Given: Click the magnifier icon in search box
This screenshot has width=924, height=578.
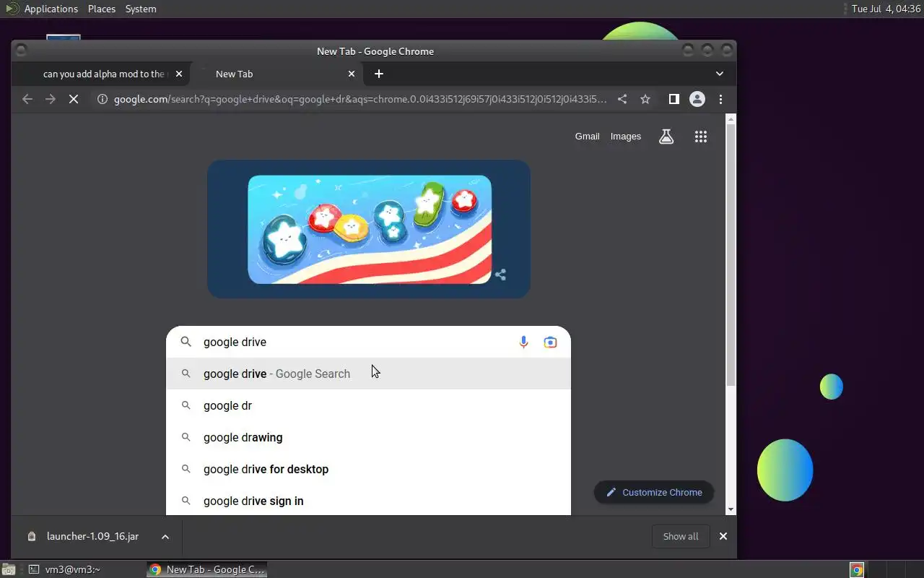Looking at the screenshot, I should tap(186, 342).
